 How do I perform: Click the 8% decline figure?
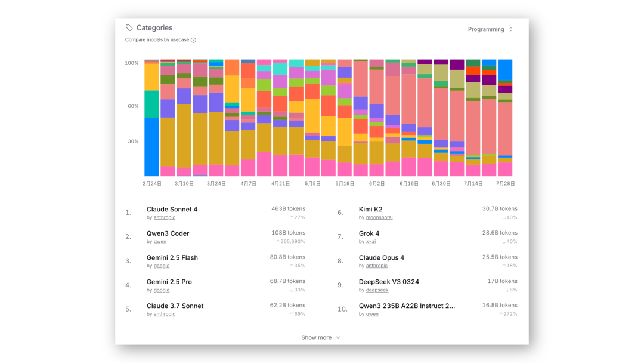pos(511,290)
